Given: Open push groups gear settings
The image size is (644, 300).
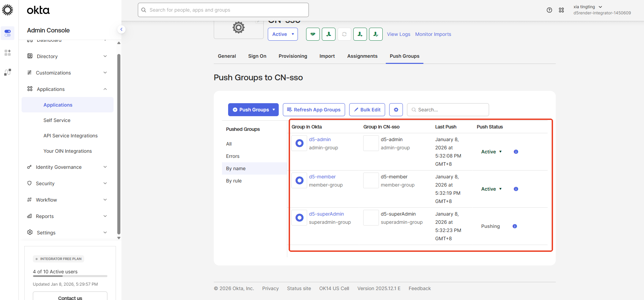Looking at the screenshot, I should pos(396,110).
